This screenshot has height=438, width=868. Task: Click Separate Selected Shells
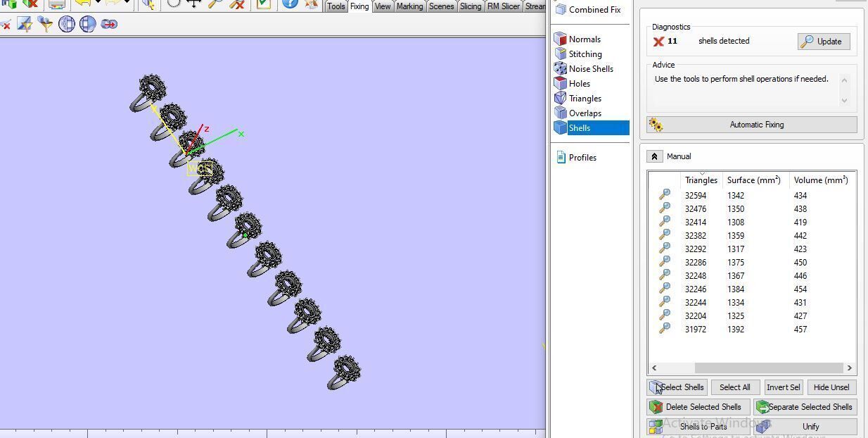click(x=805, y=407)
